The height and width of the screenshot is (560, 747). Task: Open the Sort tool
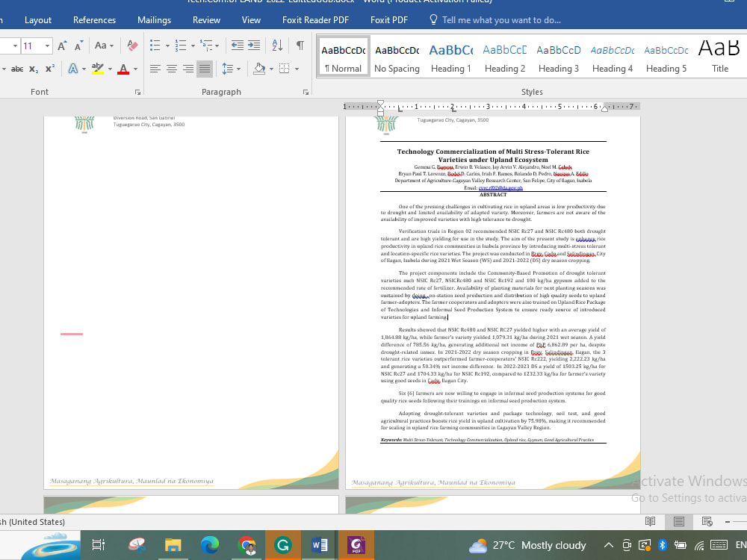(x=276, y=46)
